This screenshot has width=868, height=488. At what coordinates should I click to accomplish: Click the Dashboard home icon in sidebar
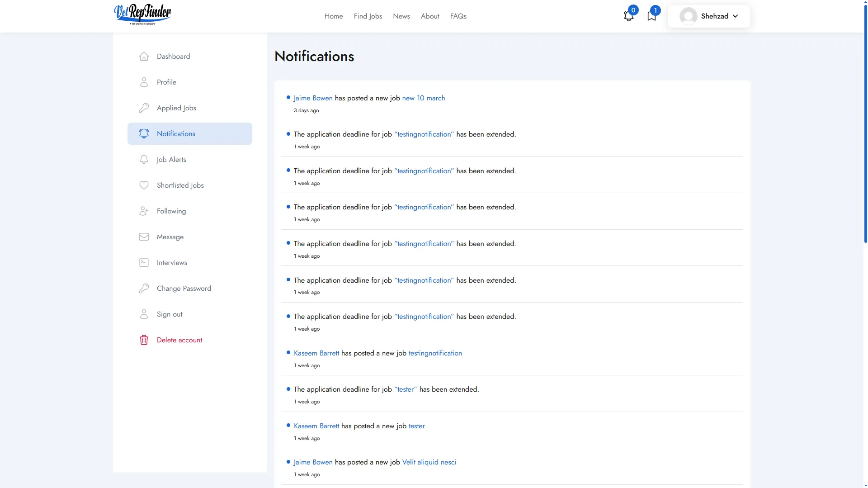tap(144, 57)
